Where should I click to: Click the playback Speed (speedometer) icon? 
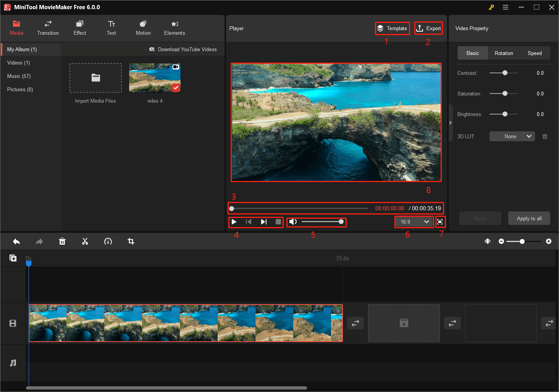(108, 241)
